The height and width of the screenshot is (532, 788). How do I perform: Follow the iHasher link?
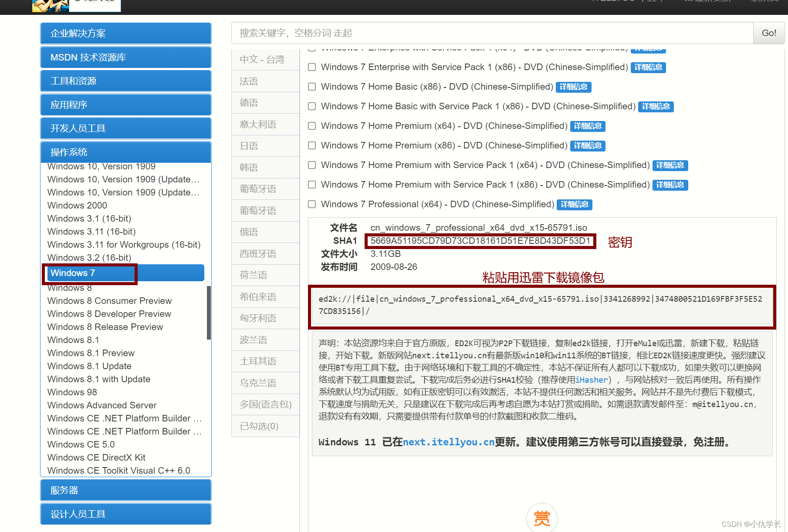[592, 380]
